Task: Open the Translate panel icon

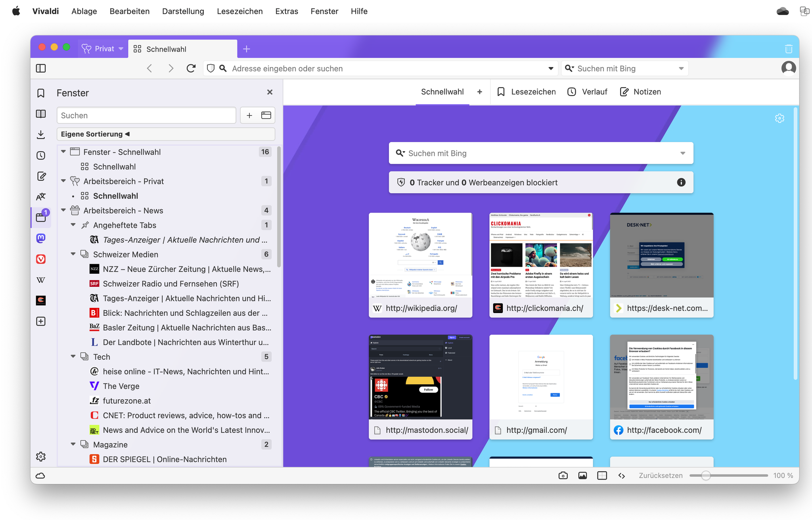Action: [41, 197]
